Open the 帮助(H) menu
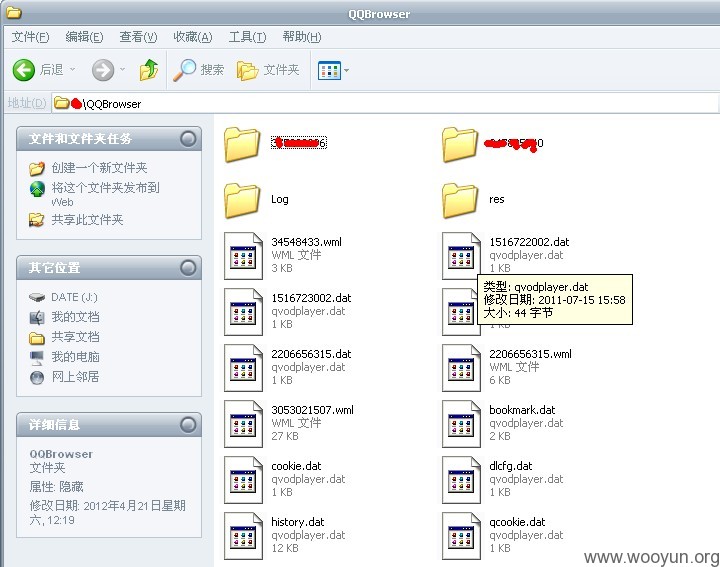720x567 pixels. pos(302,37)
